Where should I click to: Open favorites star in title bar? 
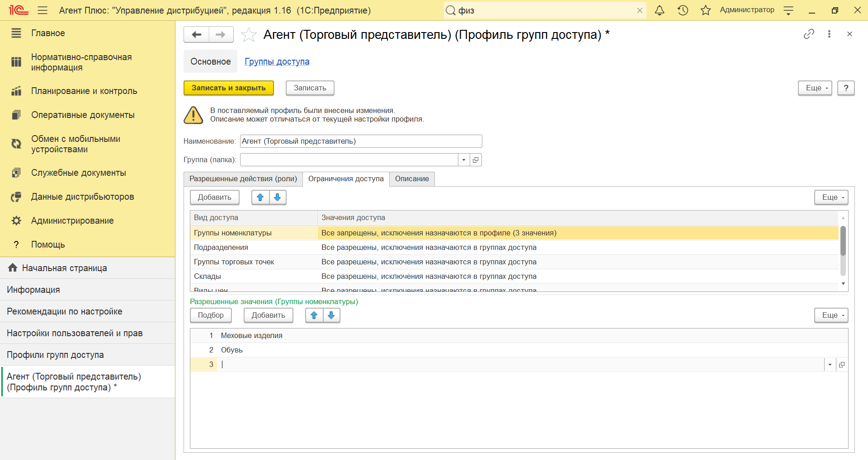point(706,10)
